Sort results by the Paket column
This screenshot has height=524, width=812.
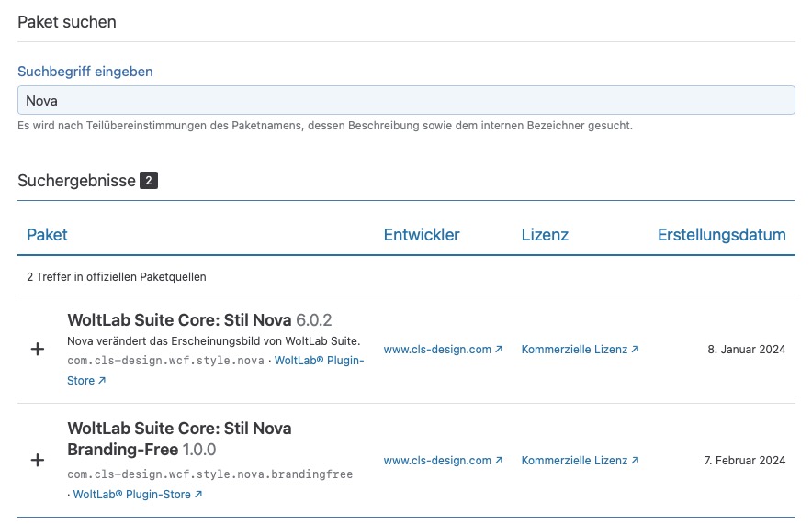click(x=47, y=235)
